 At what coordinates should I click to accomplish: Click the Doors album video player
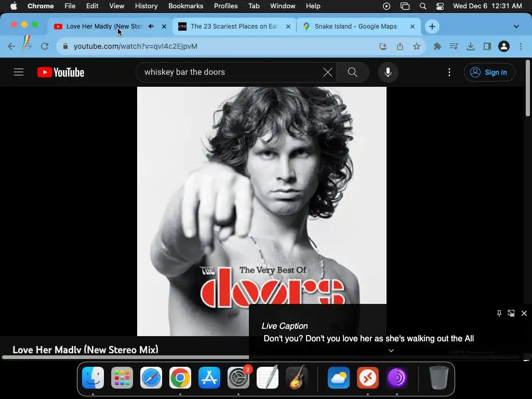[262, 211]
